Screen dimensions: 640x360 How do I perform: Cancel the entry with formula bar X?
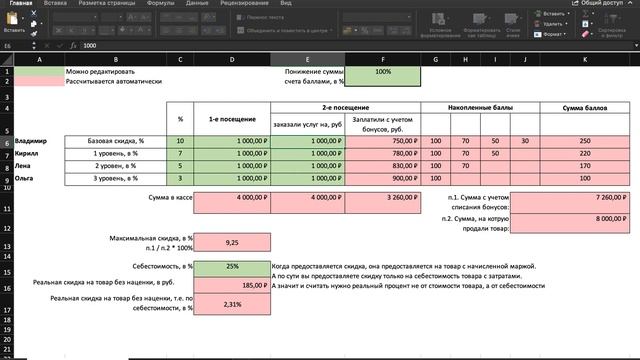[x=47, y=46]
